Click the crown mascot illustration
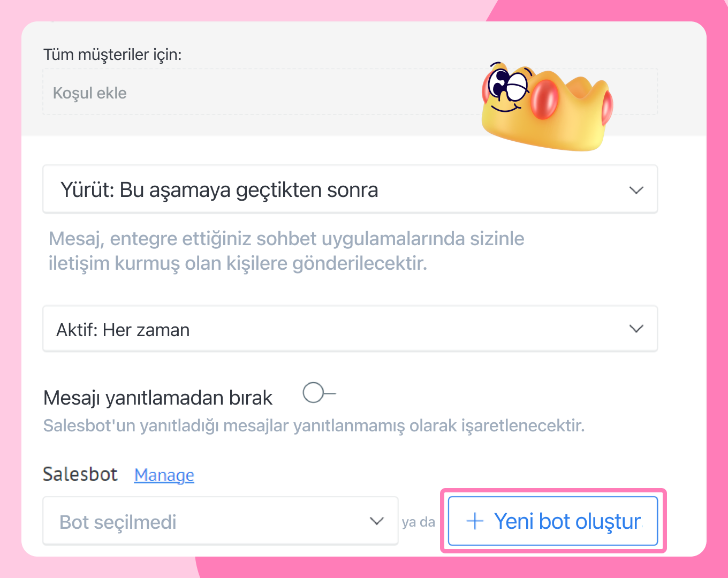728x578 pixels. [x=547, y=107]
